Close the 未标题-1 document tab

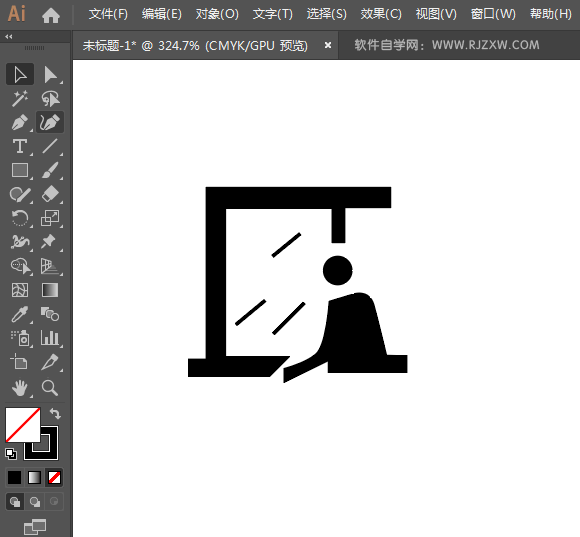click(x=328, y=45)
